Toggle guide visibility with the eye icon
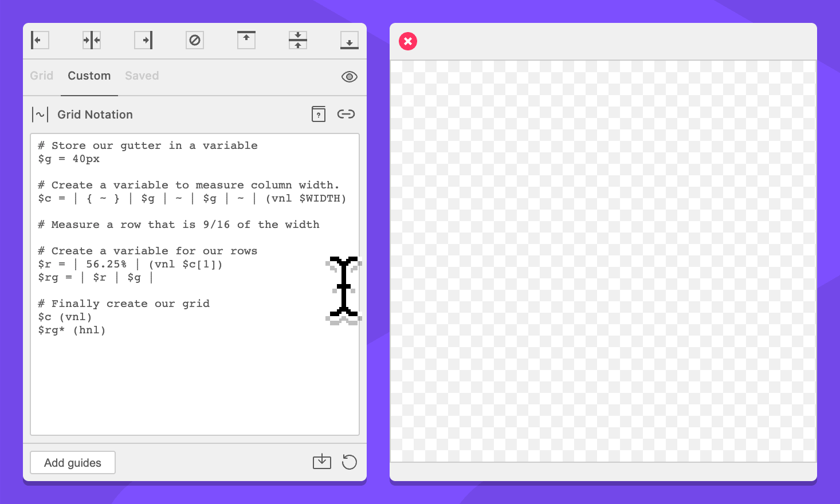Image resolution: width=840 pixels, height=504 pixels. [x=349, y=77]
